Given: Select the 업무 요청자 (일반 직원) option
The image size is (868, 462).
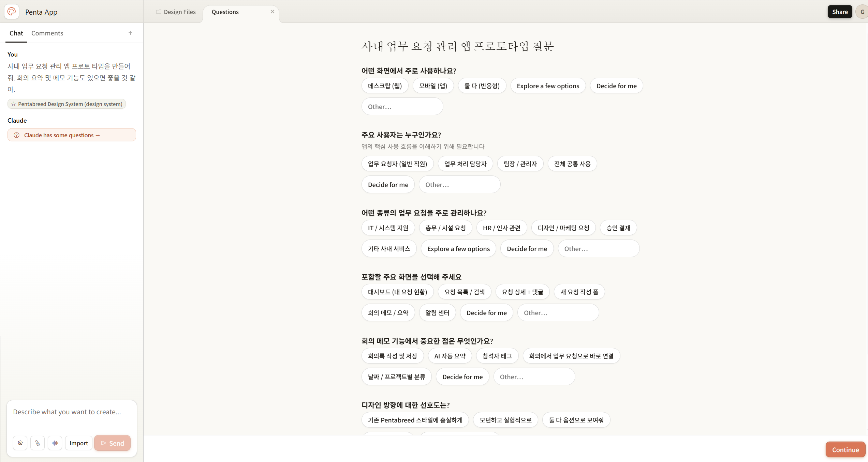Looking at the screenshot, I should click(x=397, y=164).
